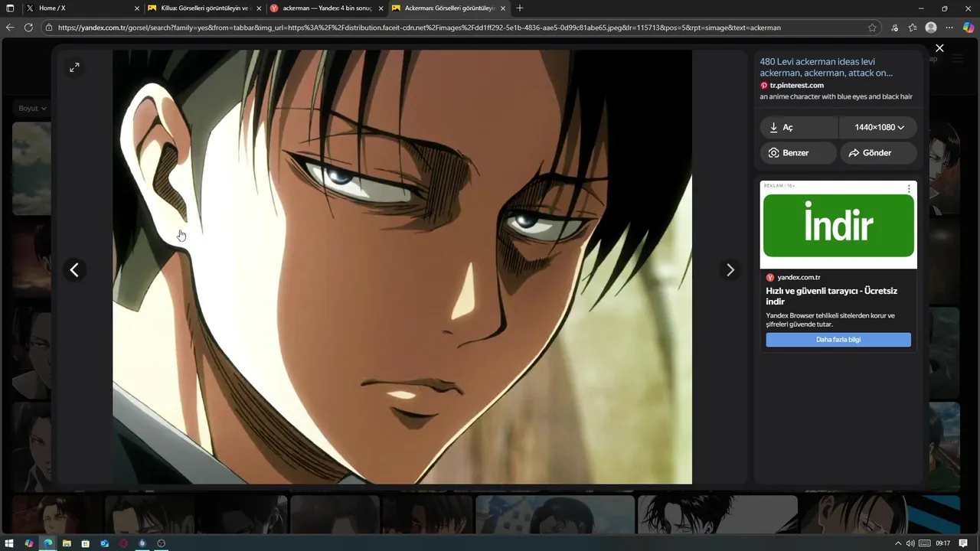Close the image viewer overlay

point(939,48)
